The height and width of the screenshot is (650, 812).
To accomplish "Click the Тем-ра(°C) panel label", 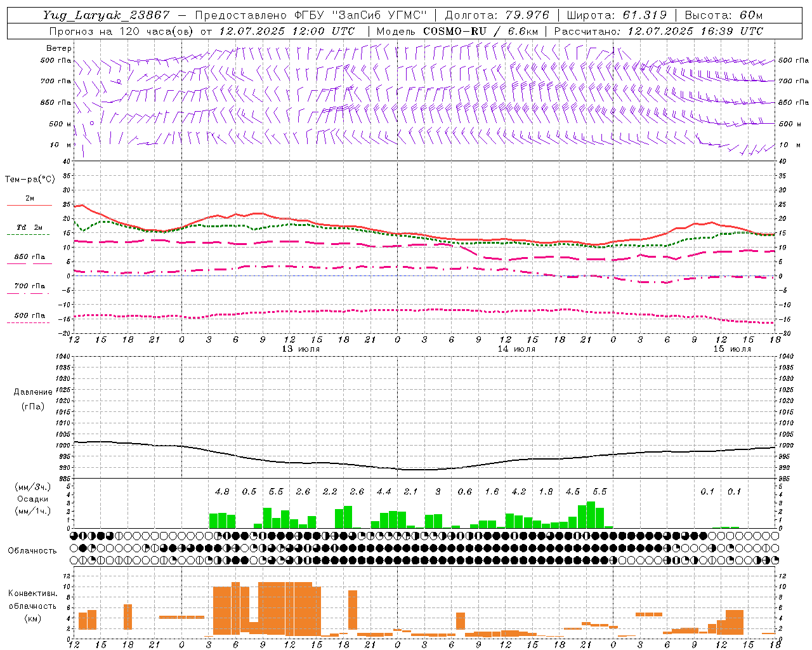I will point(30,180).
